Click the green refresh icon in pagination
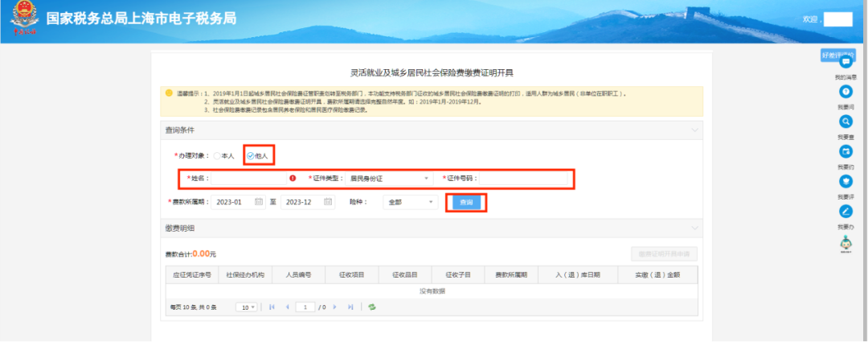Screen dimensions: 868x342 click(371, 307)
